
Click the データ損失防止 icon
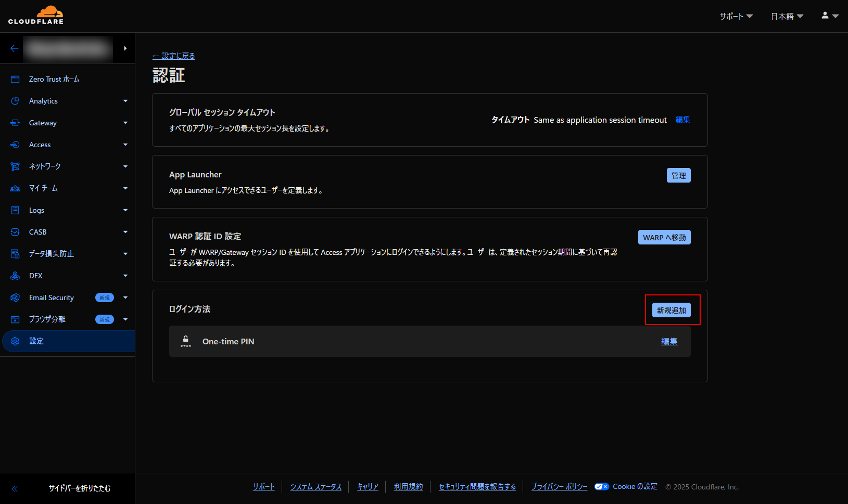[x=15, y=254]
